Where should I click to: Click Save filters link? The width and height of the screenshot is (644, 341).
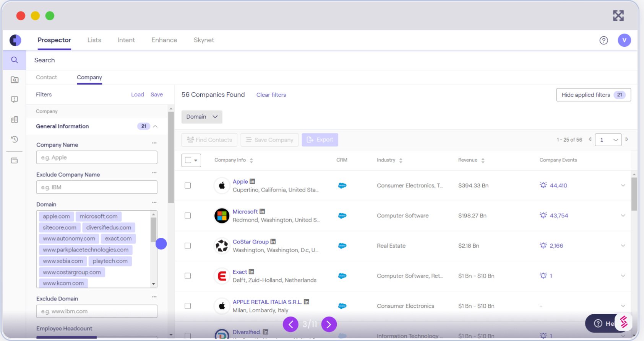[157, 95]
